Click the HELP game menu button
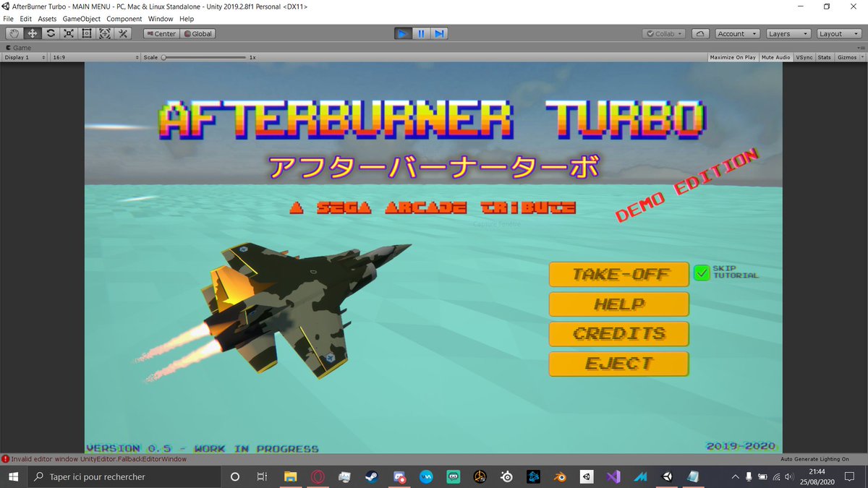This screenshot has height=488, width=868. tap(619, 304)
